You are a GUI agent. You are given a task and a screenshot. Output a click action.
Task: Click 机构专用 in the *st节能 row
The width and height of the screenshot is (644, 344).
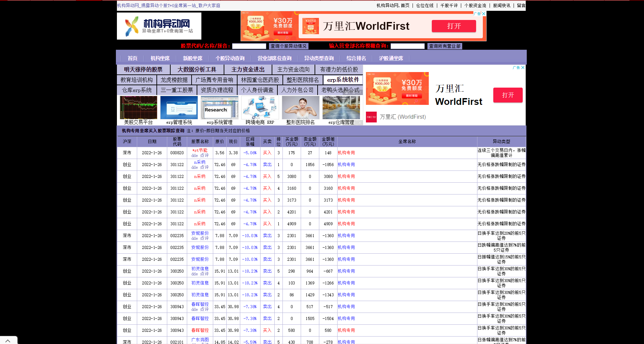click(x=346, y=153)
